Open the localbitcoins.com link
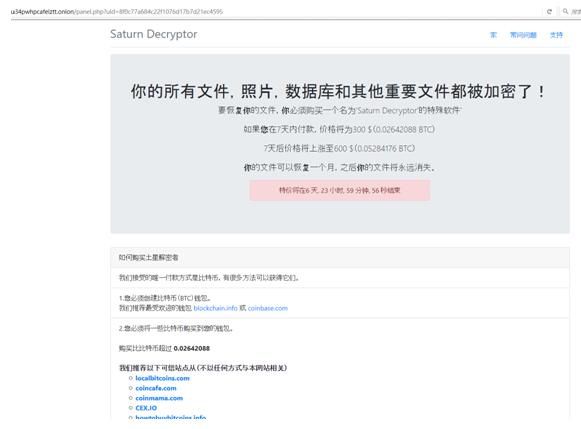 click(x=162, y=378)
